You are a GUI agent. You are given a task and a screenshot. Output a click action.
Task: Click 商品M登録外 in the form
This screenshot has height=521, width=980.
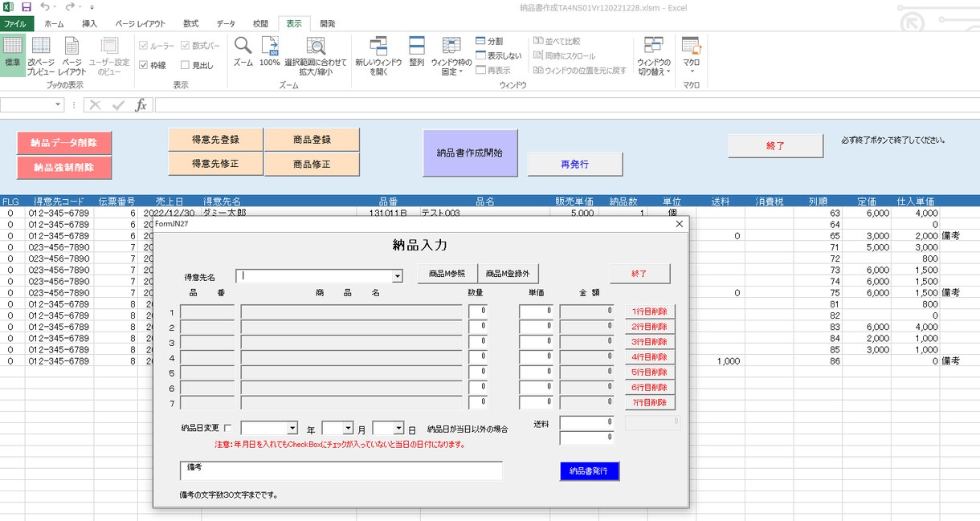coord(508,274)
